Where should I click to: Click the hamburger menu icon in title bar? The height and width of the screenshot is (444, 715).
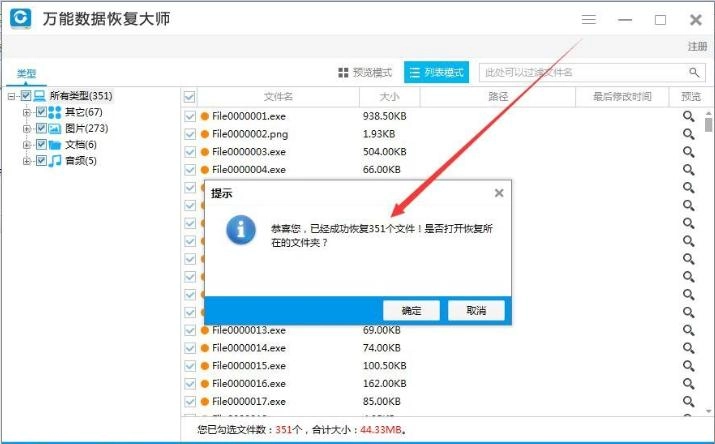[x=589, y=20]
